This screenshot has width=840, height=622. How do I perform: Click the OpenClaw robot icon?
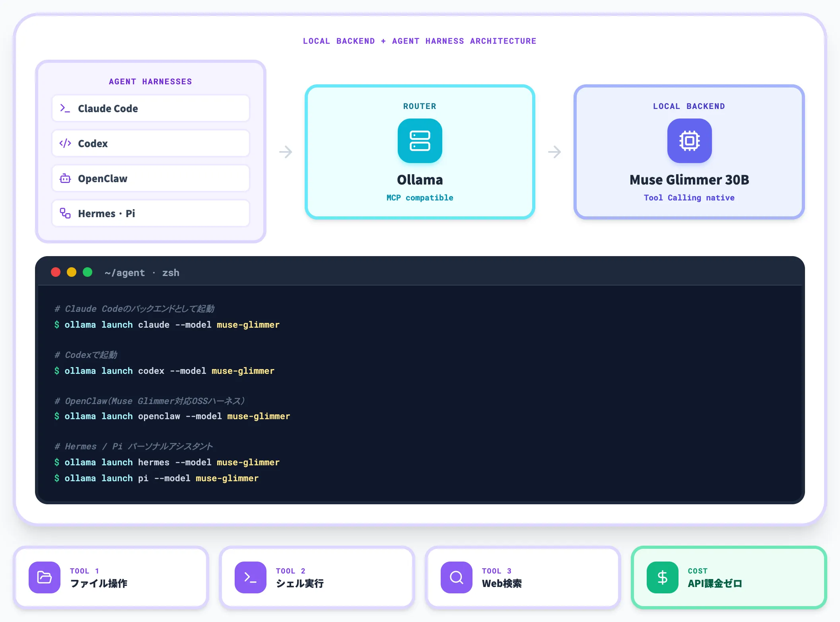[x=65, y=179]
